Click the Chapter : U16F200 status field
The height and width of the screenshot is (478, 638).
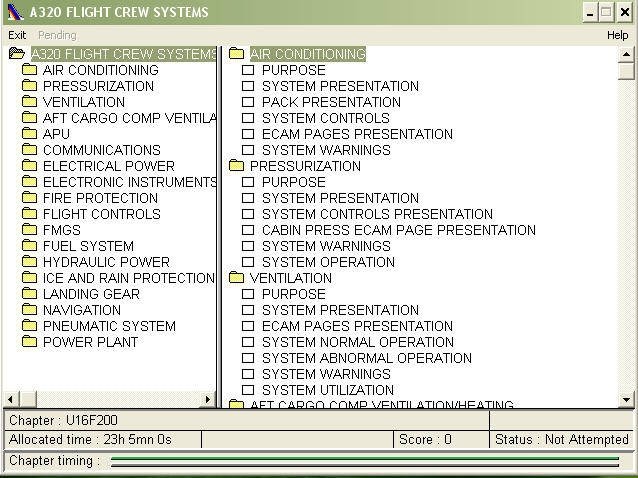coord(247,420)
